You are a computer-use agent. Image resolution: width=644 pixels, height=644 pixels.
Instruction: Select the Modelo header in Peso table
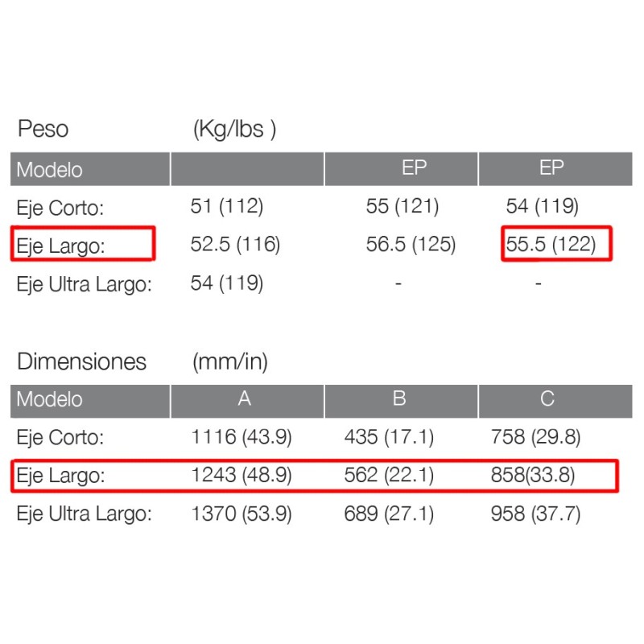point(49,170)
